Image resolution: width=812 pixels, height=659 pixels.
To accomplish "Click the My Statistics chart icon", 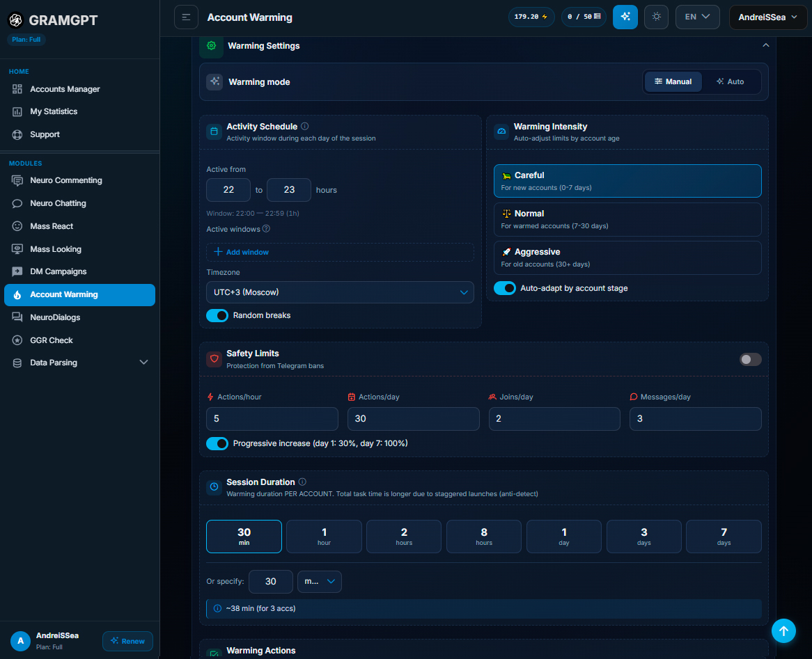I will click(17, 111).
